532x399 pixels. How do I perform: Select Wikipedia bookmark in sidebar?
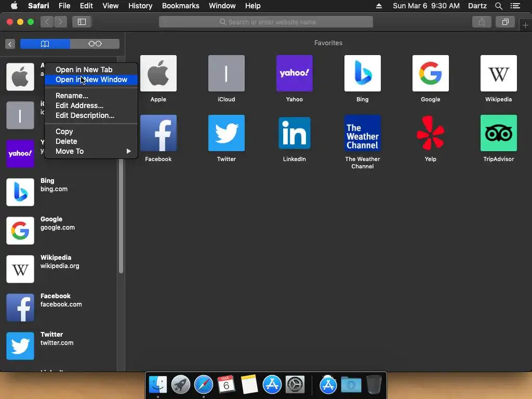[x=58, y=269]
